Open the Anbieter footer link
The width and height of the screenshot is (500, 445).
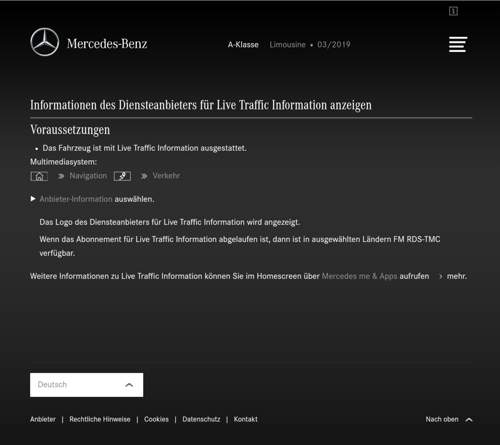pos(43,419)
